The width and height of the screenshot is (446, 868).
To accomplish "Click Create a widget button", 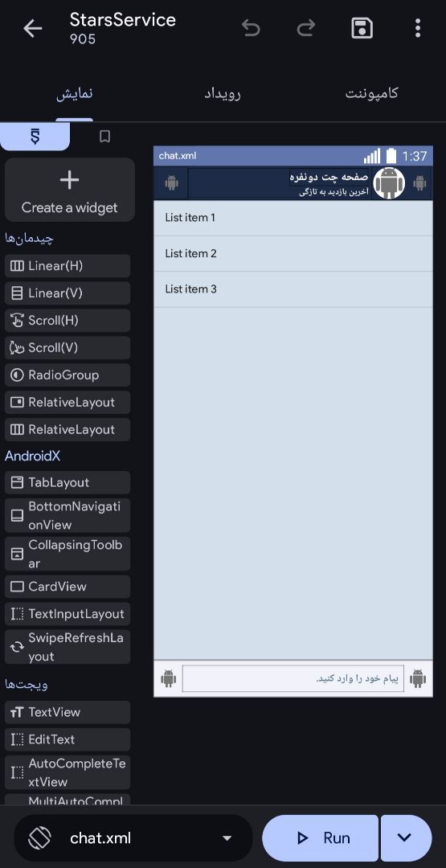I will click(70, 190).
